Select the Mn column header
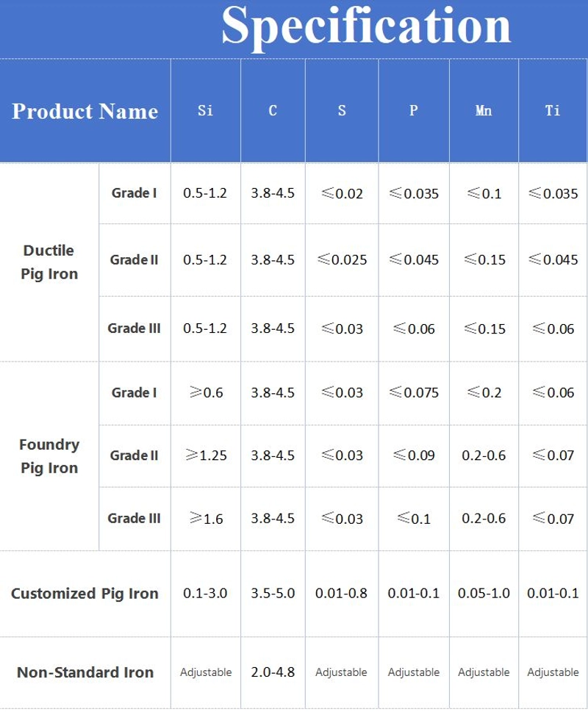The width and height of the screenshot is (588, 712). 484,110
